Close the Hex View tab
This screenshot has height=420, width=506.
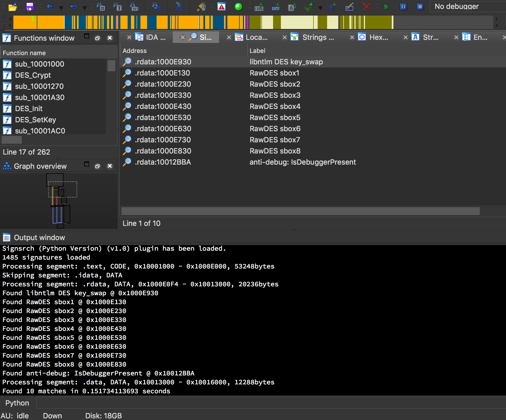[352, 37]
